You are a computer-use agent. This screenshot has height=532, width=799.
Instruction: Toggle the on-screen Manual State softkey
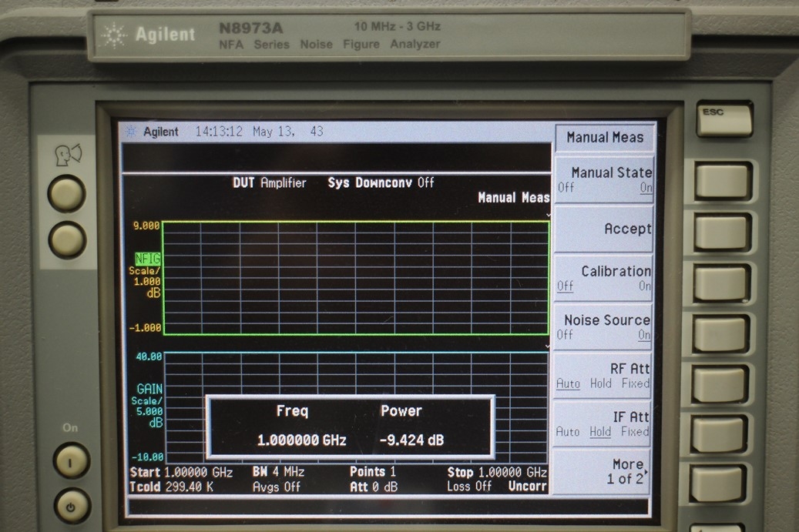604,179
